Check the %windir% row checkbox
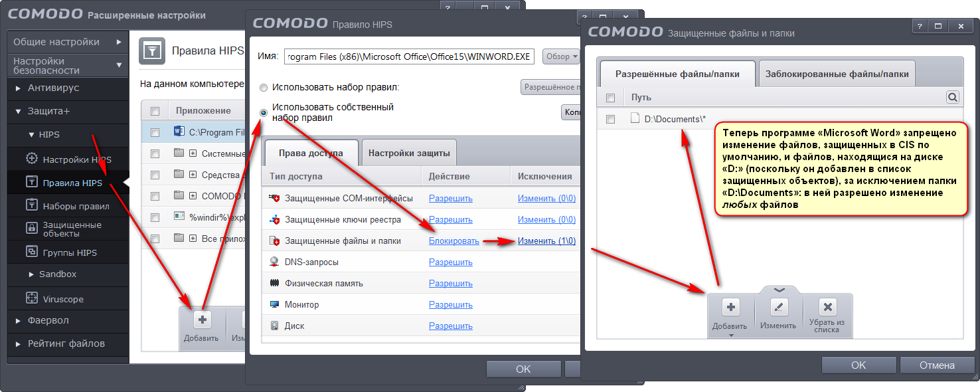Screen dimensions: 980x392 (x=155, y=217)
